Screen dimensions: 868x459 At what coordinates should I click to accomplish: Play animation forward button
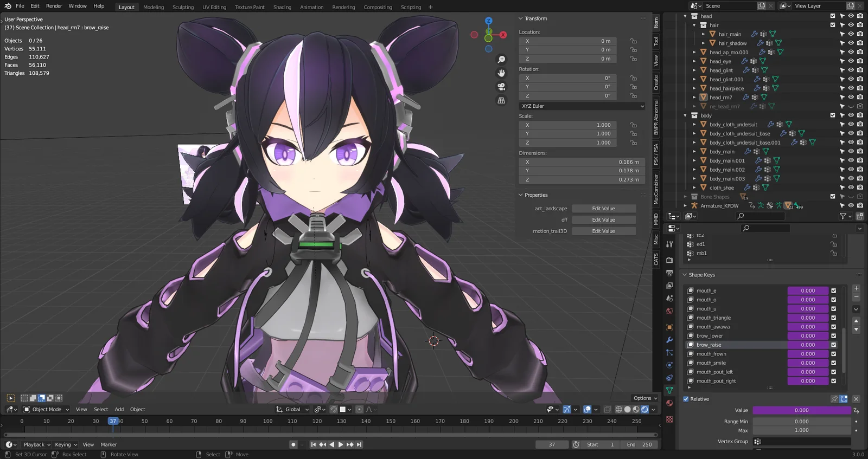(x=341, y=444)
